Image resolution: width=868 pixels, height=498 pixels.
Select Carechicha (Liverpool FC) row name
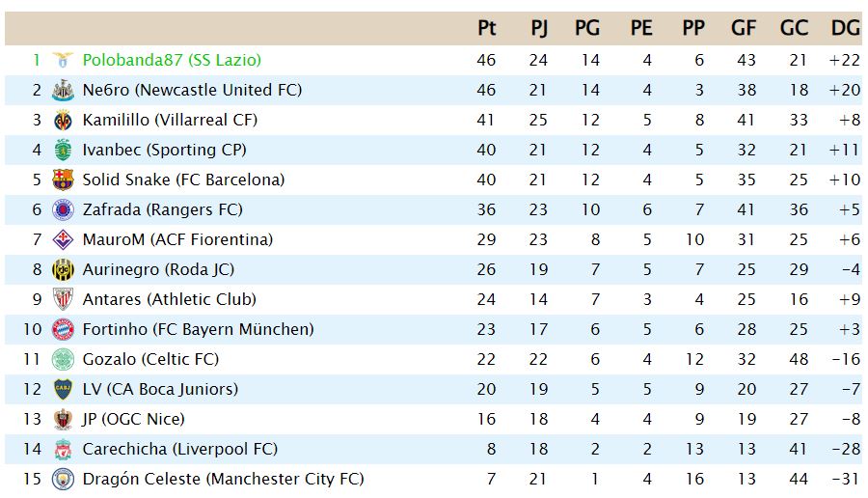pyautogui.click(x=180, y=449)
